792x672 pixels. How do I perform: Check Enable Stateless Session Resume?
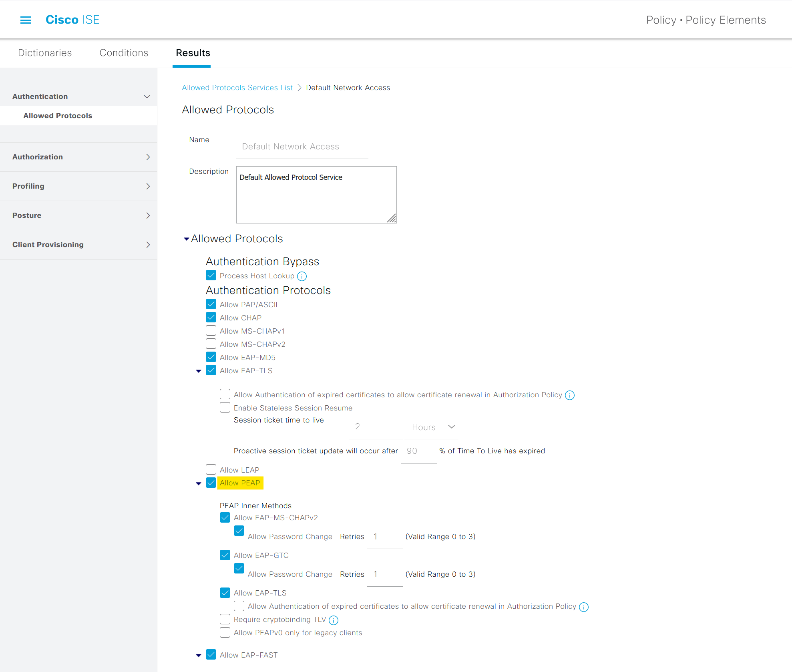point(225,407)
